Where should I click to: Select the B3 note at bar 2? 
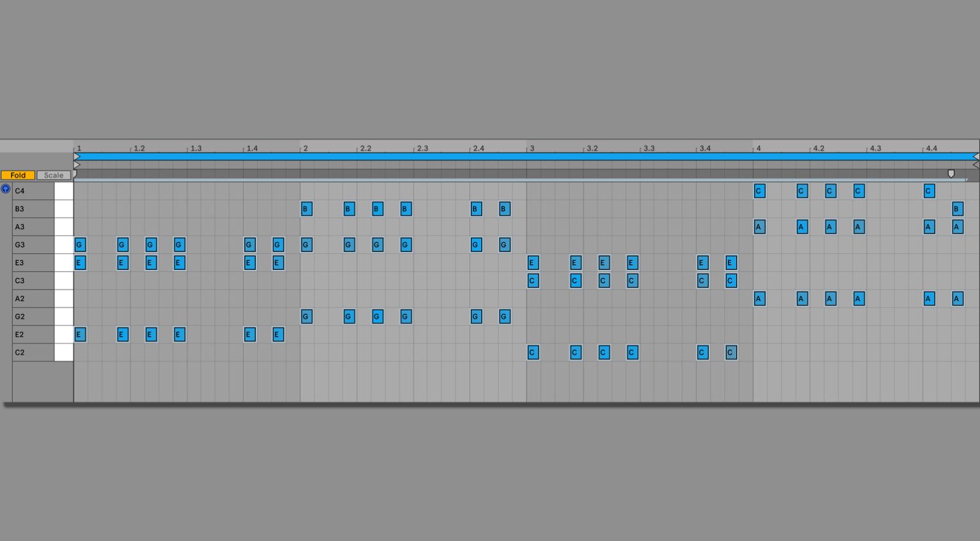pos(306,209)
